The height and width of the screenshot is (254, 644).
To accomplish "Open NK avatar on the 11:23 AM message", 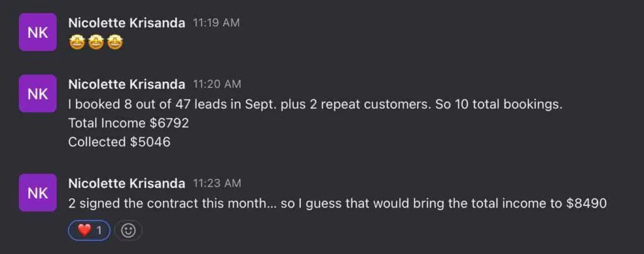I will click(x=38, y=192).
